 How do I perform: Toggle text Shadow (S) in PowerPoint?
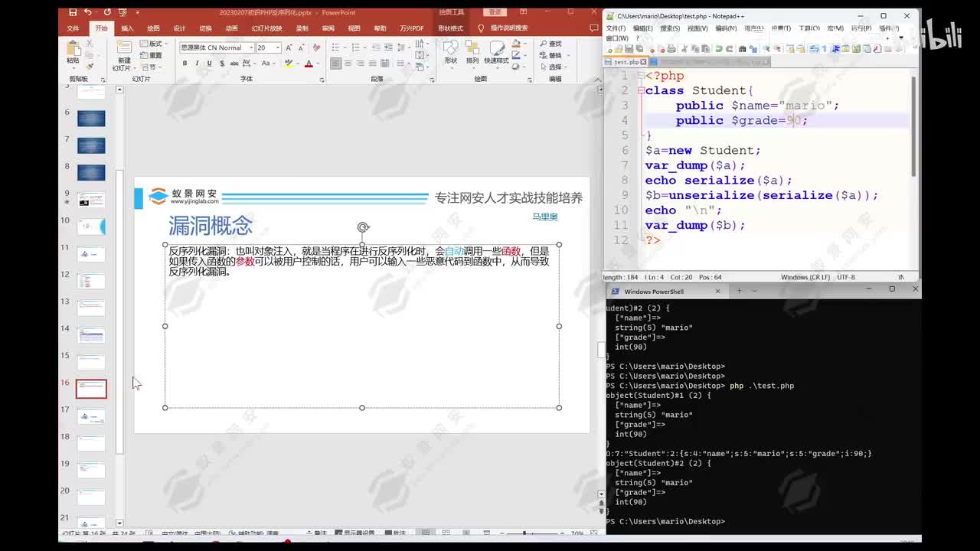pos(222,64)
